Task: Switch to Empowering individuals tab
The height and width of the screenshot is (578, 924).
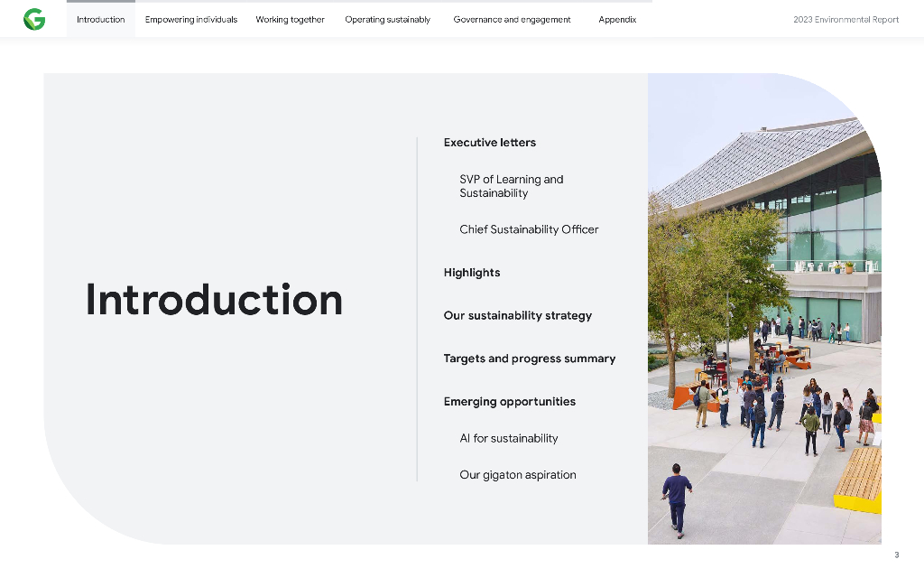Action: tap(191, 20)
